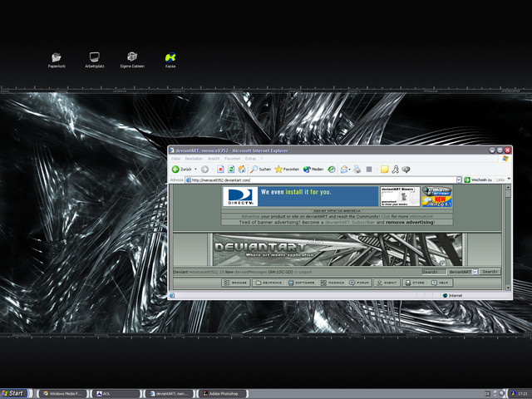
Task: Click the deviantART search text field
Action: pyautogui.click(x=434, y=272)
